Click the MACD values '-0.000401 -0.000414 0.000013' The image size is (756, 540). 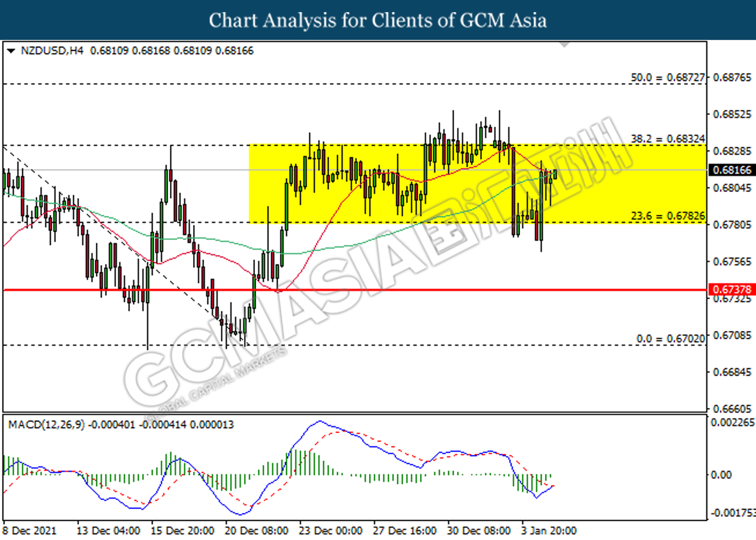161,425
